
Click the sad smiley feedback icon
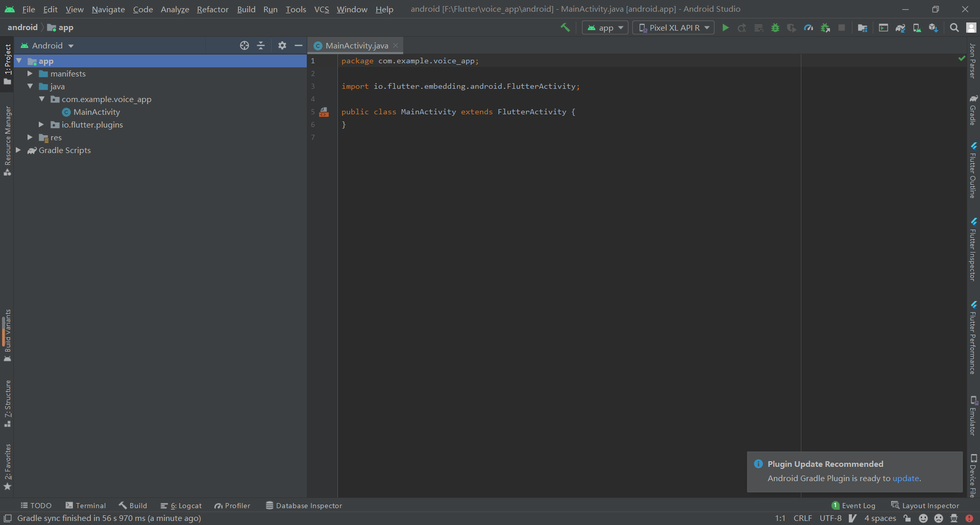[939, 518]
